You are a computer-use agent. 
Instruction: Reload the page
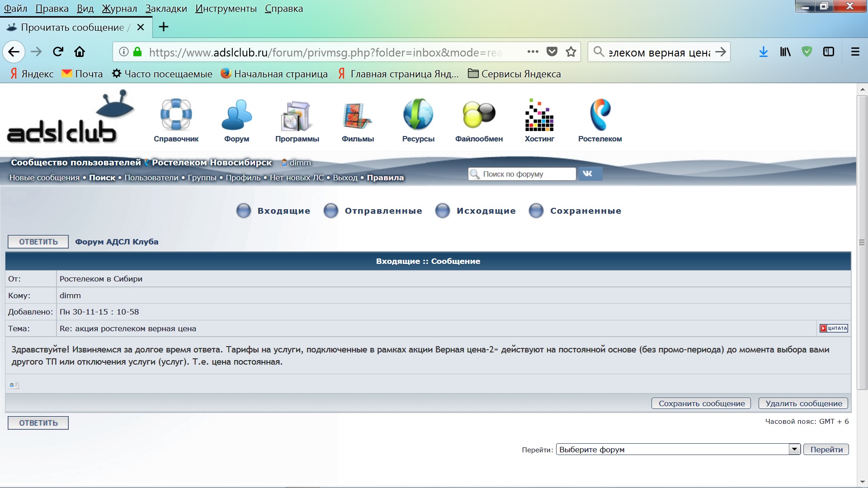58,52
